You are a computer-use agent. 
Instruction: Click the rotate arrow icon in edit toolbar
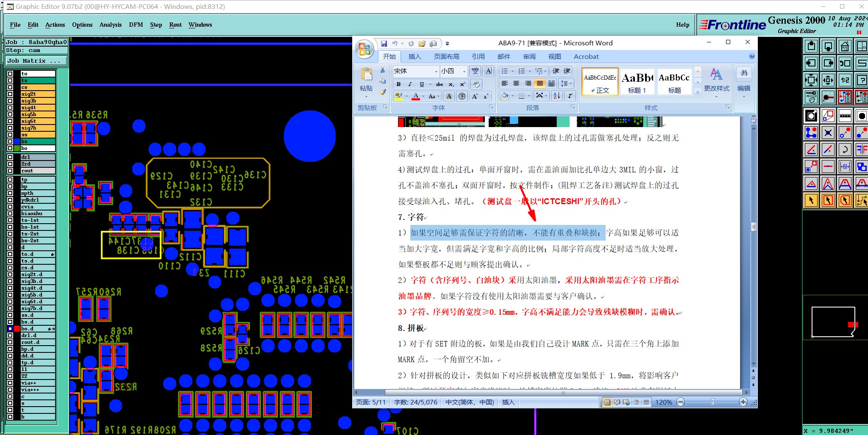pyautogui.click(x=845, y=150)
